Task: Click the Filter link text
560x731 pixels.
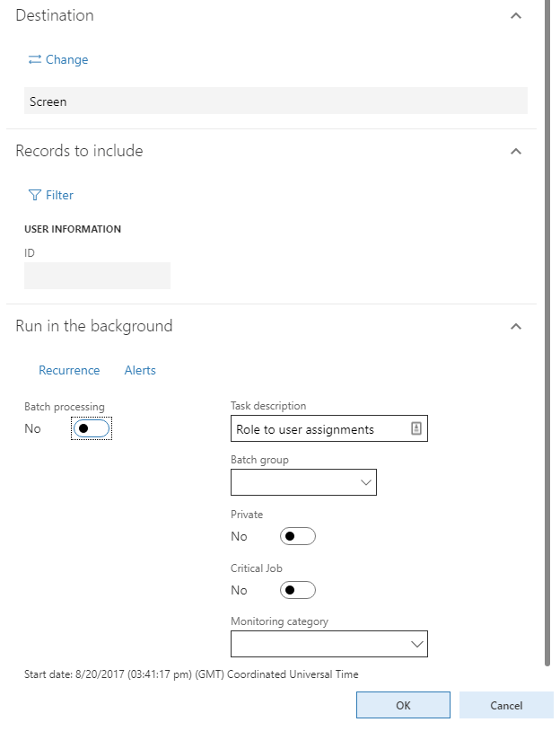Action: point(59,195)
